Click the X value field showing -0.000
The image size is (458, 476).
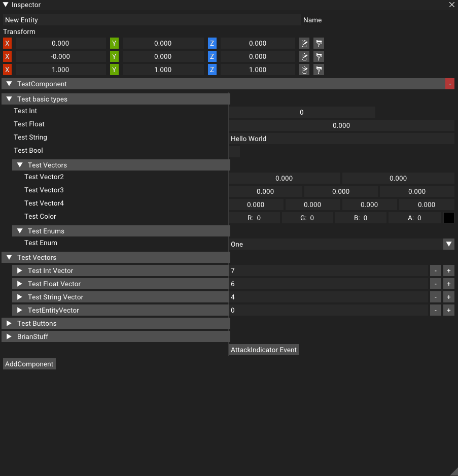pyautogui.click(x=61, y=56)
